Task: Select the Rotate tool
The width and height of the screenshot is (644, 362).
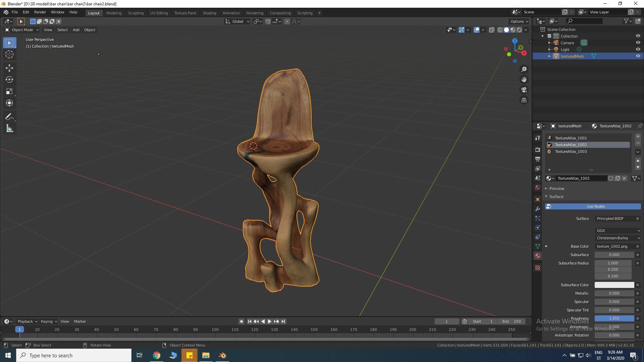Action: [x=9, y=80]
